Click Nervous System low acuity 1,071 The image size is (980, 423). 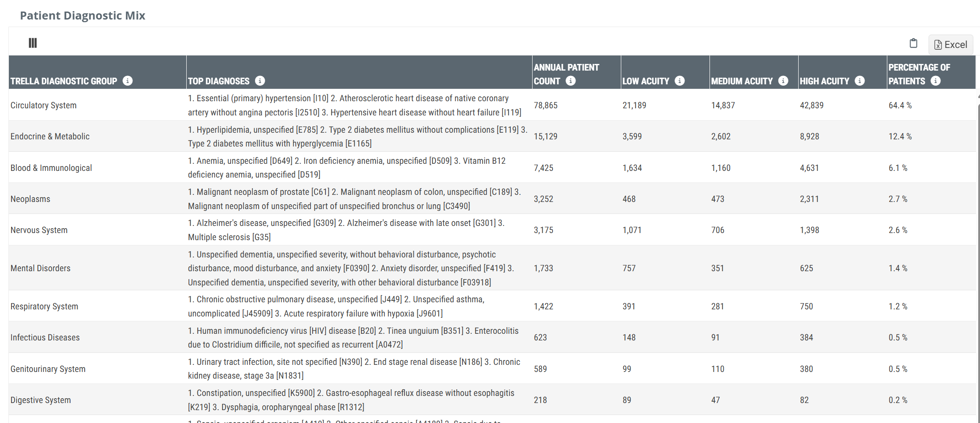(632, 230)
